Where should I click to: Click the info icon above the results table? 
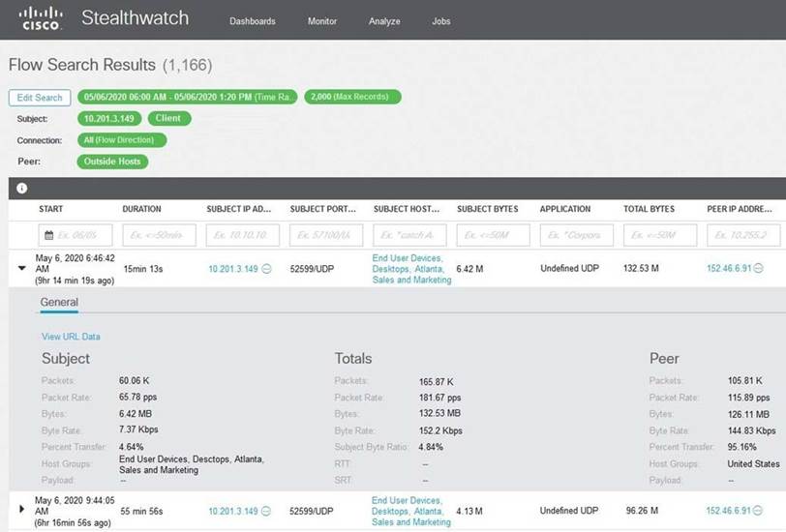pyautogui.click(x=22, y=189)
